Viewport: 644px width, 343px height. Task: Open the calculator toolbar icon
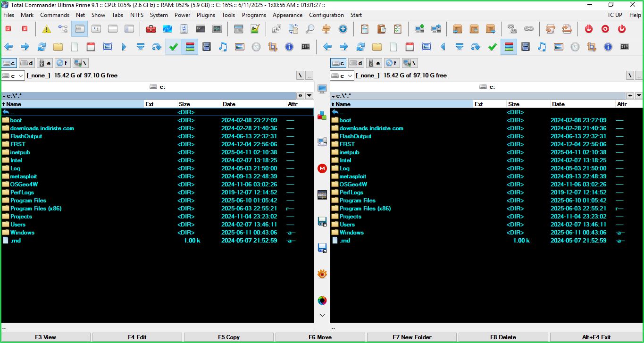(x=239, y=29)
